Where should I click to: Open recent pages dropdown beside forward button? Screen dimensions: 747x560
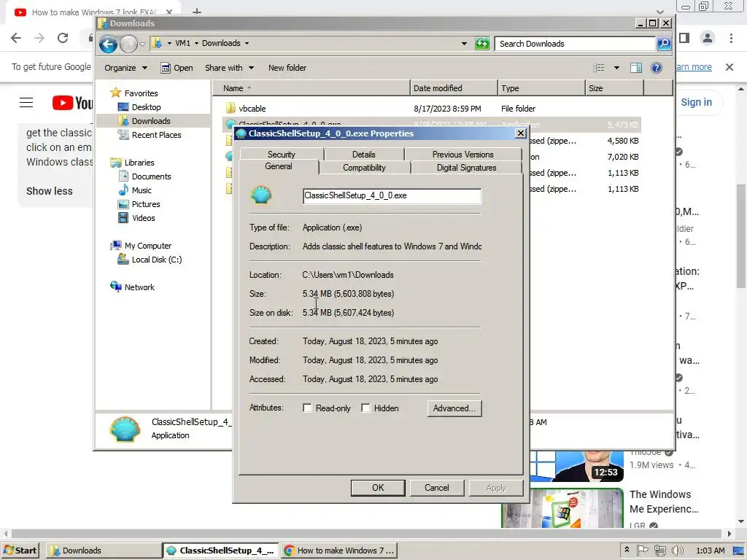coord(142,44)
